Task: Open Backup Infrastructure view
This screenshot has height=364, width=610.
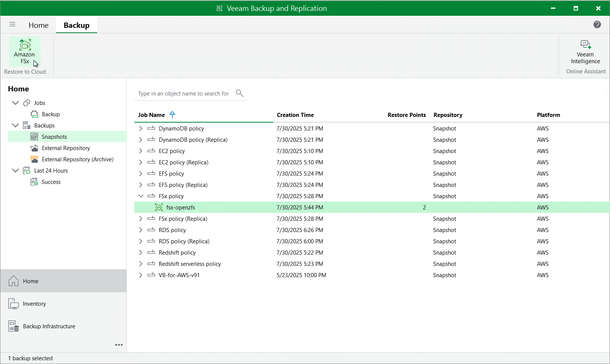Action: (14, 326)
